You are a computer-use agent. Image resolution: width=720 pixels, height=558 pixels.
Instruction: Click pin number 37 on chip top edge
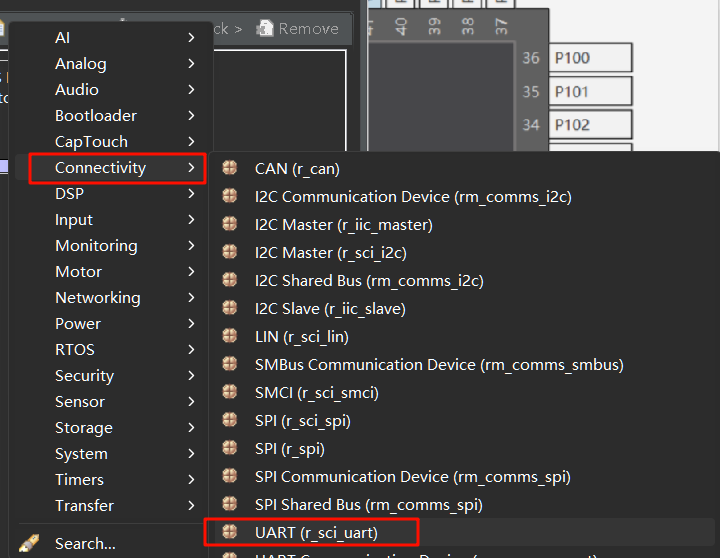pyautogui.click(x=501, y=26)
